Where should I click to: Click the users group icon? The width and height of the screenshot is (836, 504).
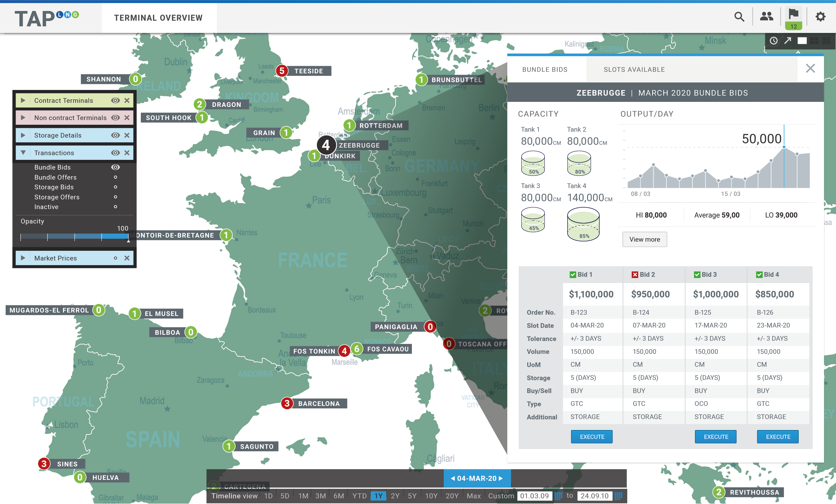[766, 16]
